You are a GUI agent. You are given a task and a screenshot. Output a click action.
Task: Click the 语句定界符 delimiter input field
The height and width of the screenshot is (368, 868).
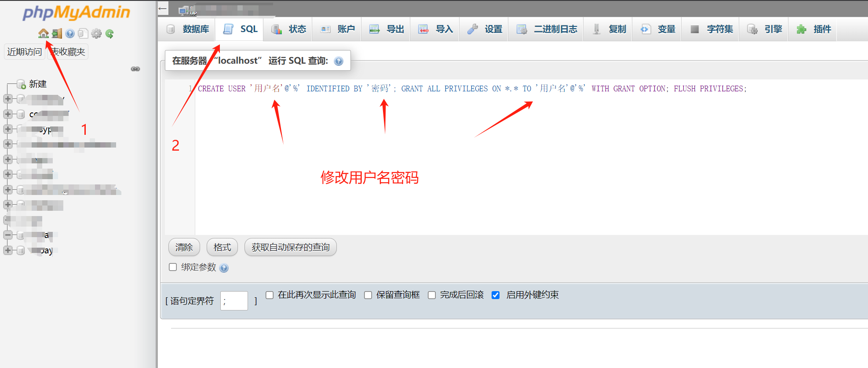click(x=234, y=301)
